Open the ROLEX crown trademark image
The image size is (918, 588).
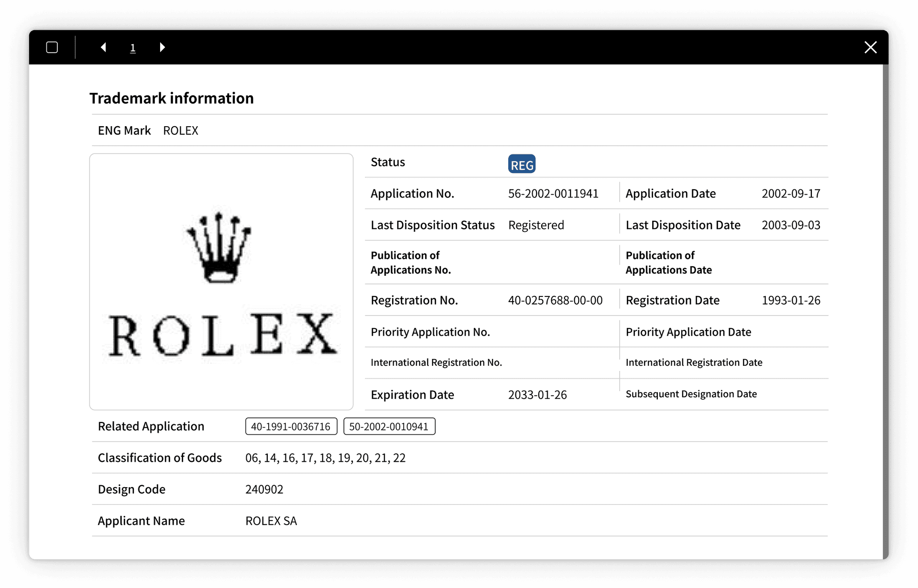[x=221, y=282]
